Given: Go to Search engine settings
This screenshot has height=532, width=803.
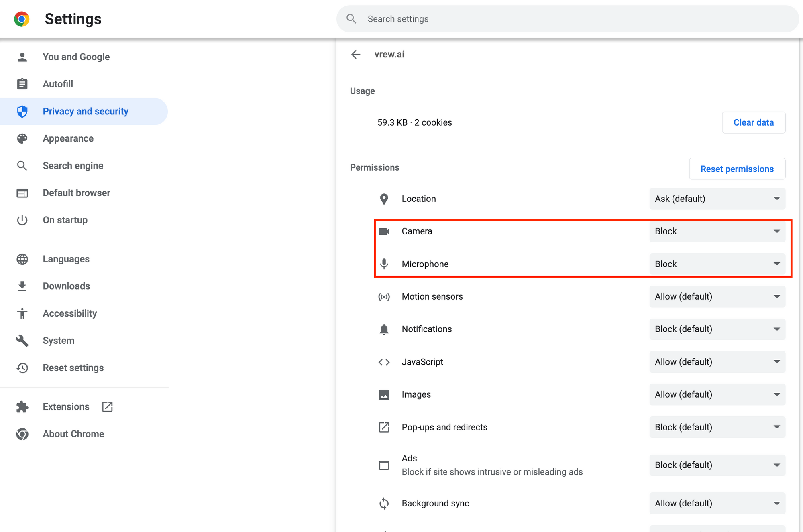Looking at the screenshot, I should coord(84,166).
